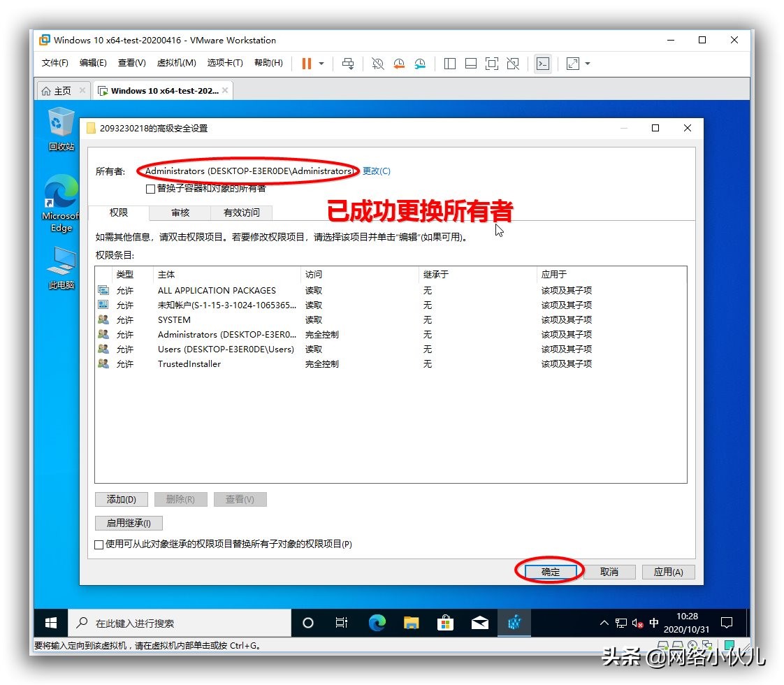Open the 虚拟机(M) menu

coord(177,62)
